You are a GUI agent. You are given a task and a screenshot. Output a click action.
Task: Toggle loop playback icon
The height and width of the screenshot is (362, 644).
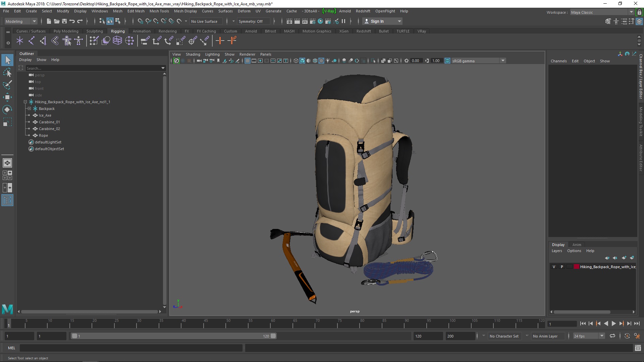(612, 336)
